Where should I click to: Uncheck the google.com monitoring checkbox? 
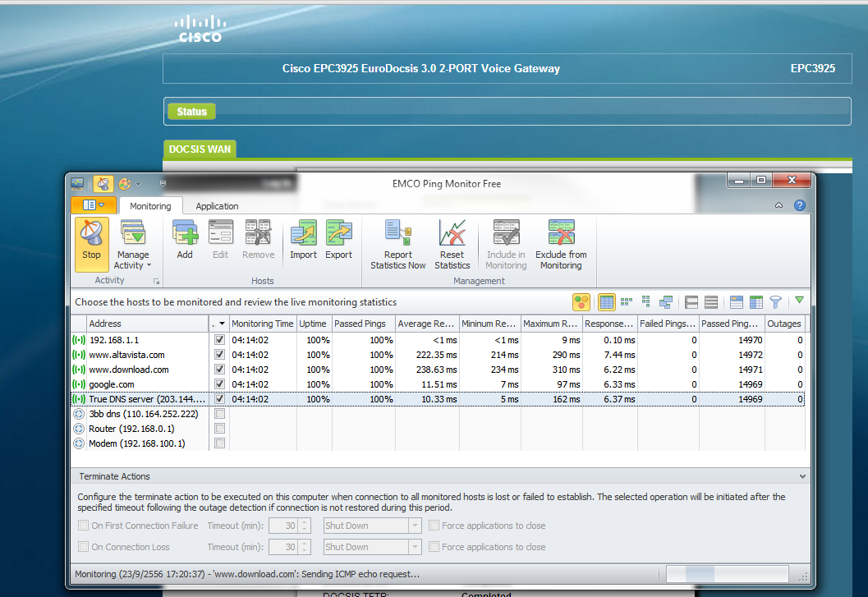(x=219, y=384)
